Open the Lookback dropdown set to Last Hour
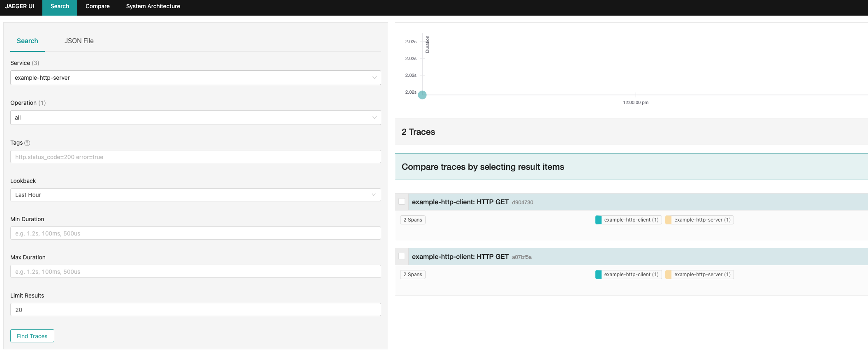868x351 pixels. click(196, 195)
